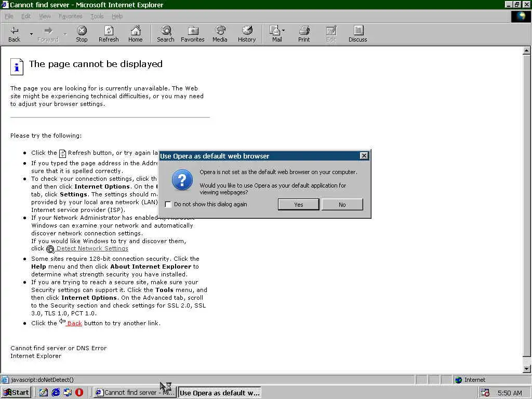
Task: Click the inline Refresh icon in list
Action: click(62, 153)
